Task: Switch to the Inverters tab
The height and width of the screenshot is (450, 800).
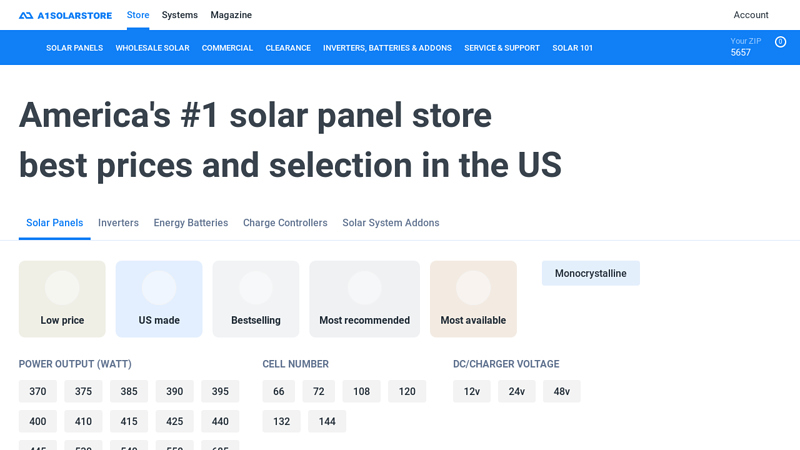Action: [x=118, y=223]
